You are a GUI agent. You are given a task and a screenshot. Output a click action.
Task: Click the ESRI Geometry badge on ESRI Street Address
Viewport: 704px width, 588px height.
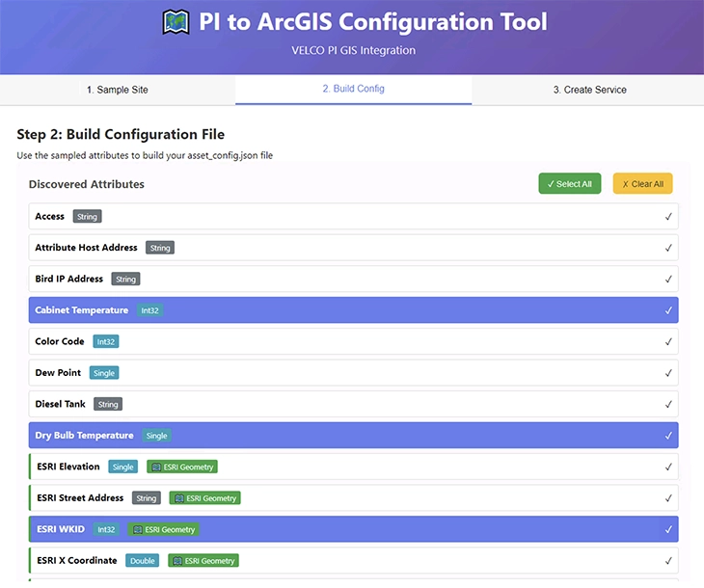click(x=204, y=498)
